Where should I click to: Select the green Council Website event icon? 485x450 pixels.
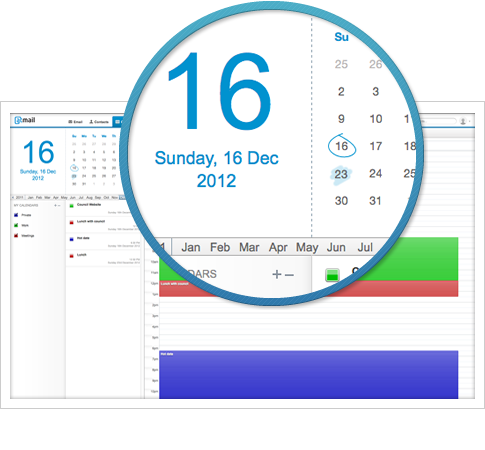click(x=71, y=206)
